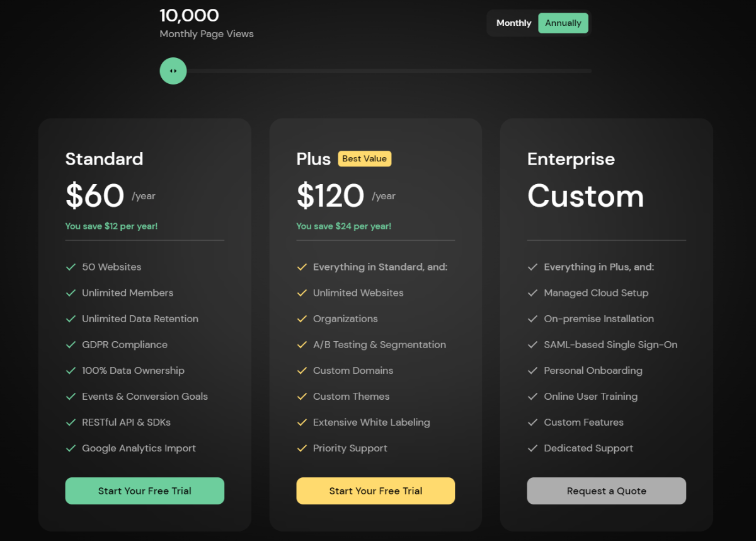756x541 pixels.
Task: Select the Annually billing option
Action: (x=563, y=23)
